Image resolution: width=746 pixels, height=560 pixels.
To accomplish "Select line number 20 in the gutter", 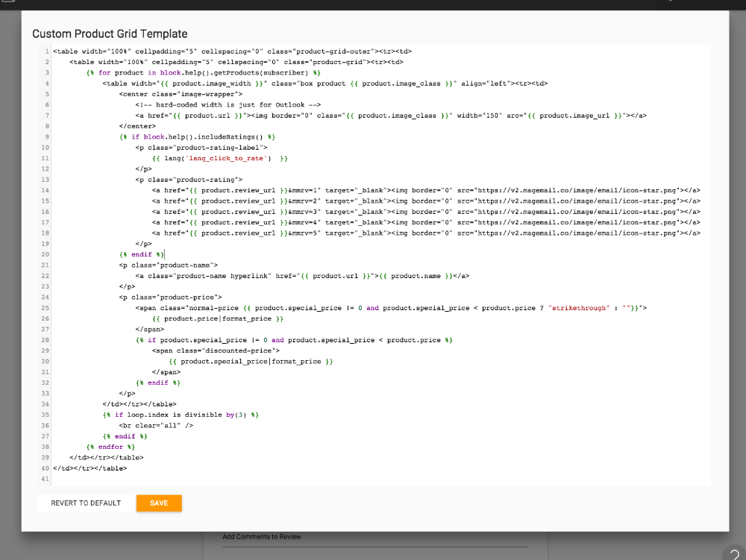I will (46, 254).
